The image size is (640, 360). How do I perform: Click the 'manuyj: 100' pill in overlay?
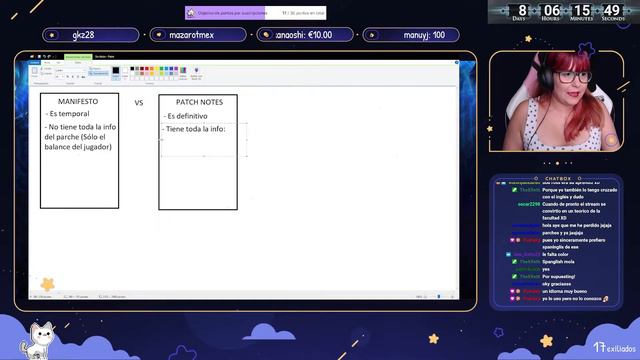411,35
